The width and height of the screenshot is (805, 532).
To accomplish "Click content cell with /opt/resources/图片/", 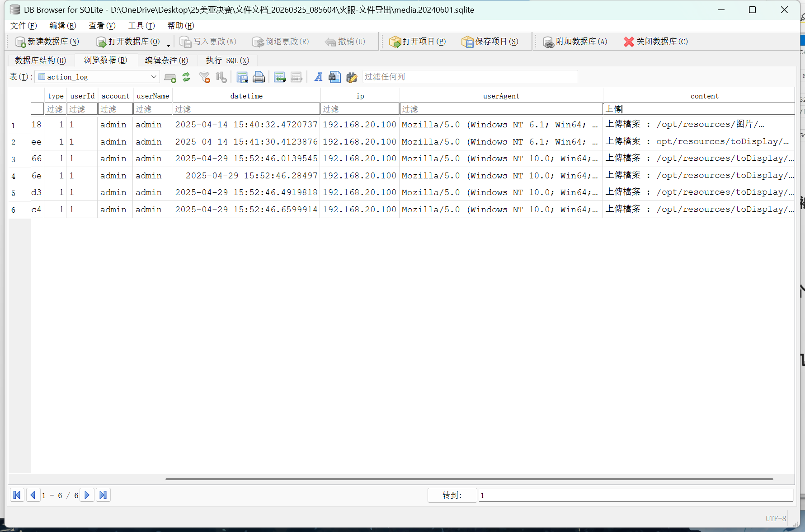I will pyautogui.click(x=699, y=125).
